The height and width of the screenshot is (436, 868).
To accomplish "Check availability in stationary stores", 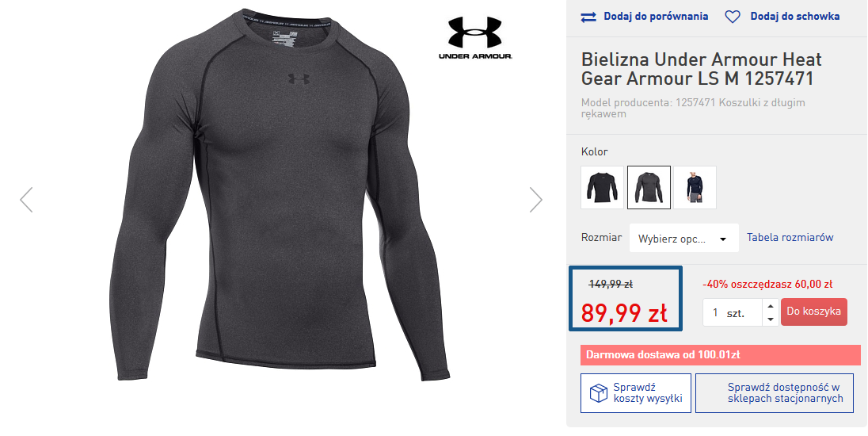I will click(x=774, y=393).
